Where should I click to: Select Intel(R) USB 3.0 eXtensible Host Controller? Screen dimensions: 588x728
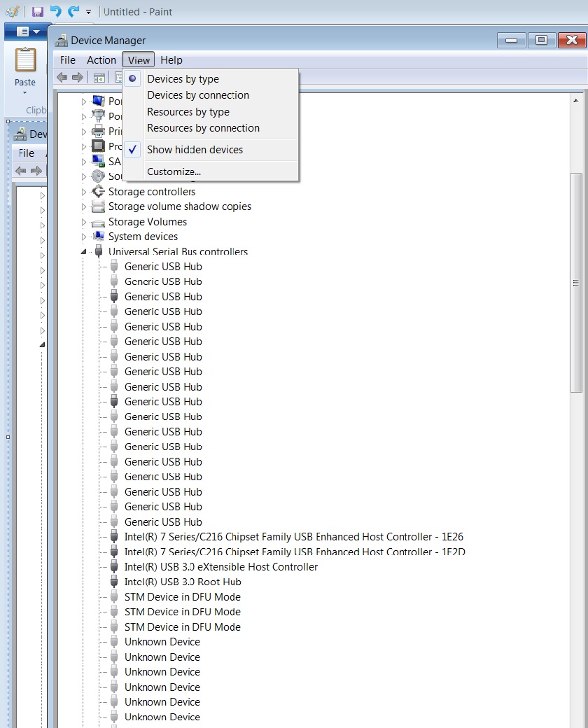pyautogui.click(x=221, y=567)
